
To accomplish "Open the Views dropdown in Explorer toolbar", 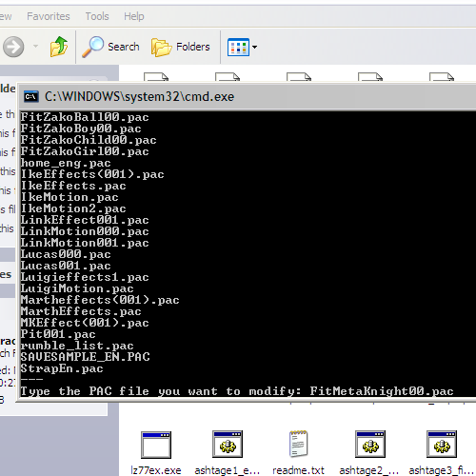I will [242, 47].
